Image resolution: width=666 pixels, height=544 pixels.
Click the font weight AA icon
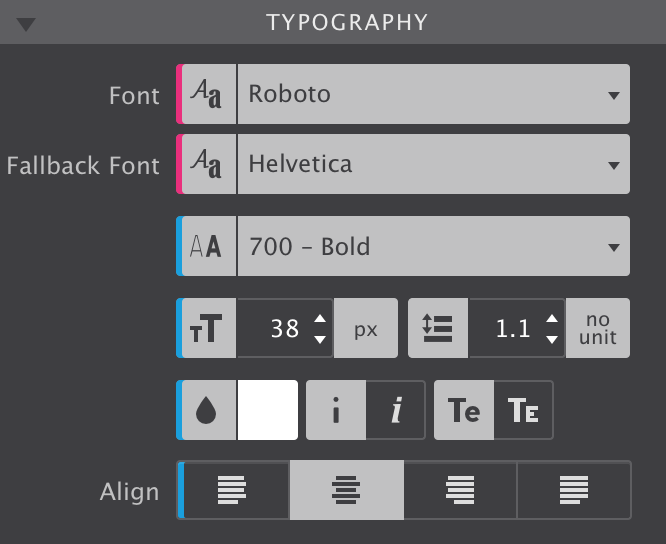(207, 246)
